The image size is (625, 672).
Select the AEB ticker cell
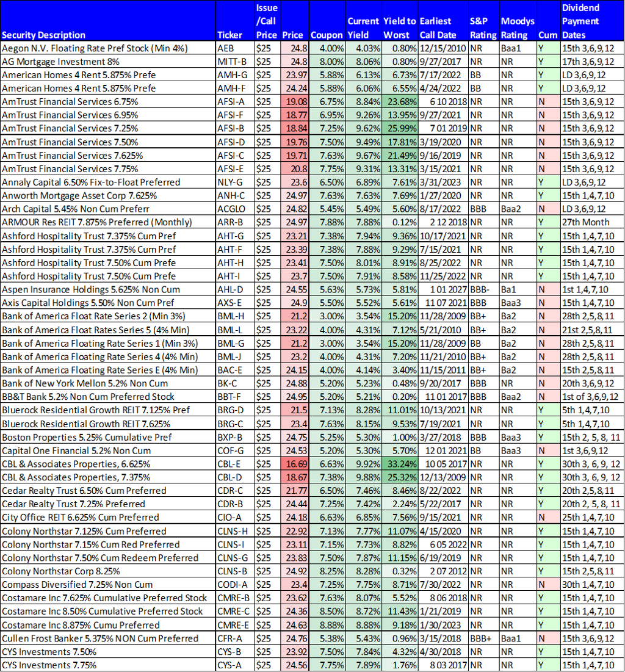235,48
